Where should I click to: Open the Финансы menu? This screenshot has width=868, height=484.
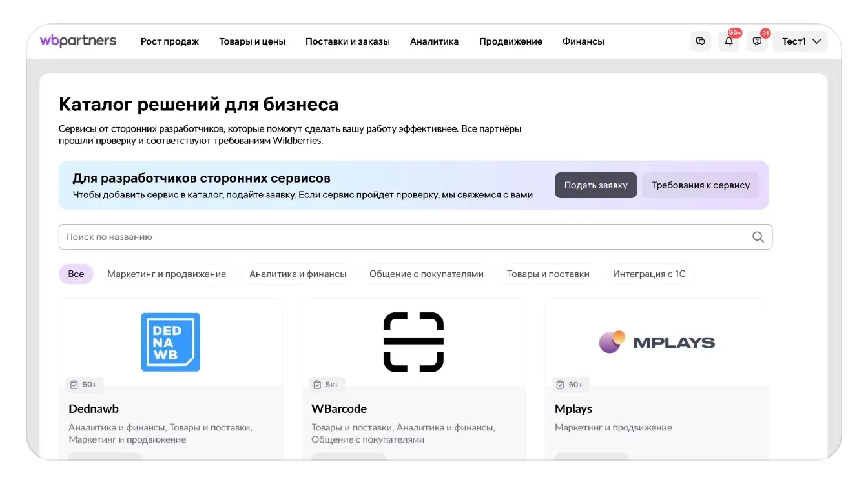pyautogui.click(x=583, y=41)
